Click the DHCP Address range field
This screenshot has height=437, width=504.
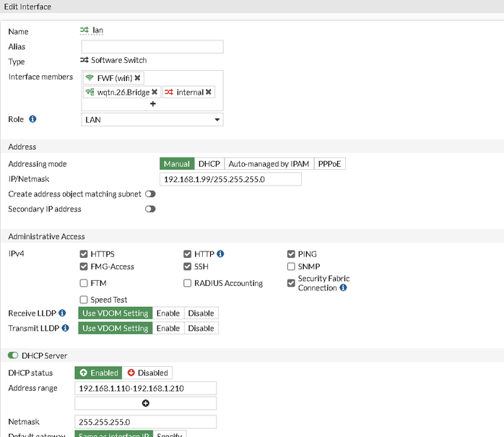click(x=146, y=388)
